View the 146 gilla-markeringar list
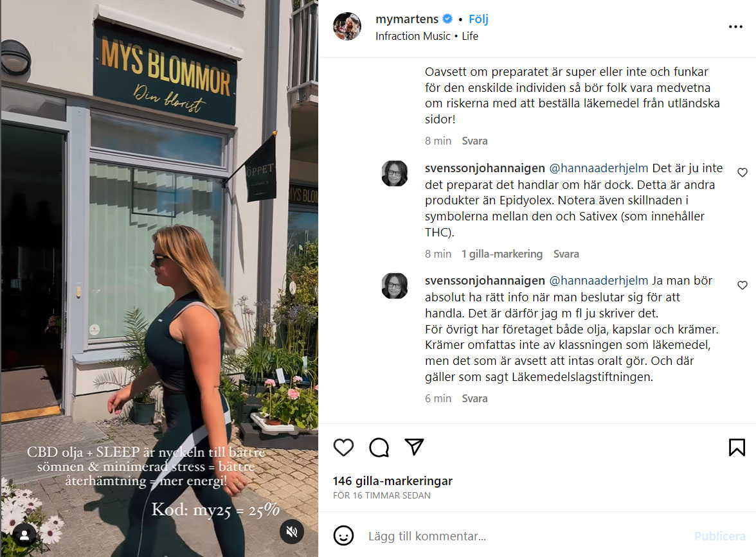Screen dimensions: 756x557 coord(392,481)
